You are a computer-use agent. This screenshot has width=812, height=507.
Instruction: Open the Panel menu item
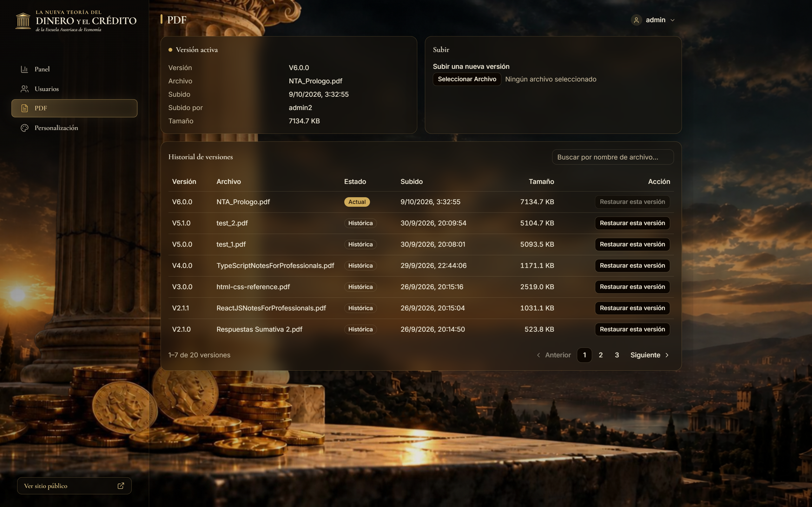74,69
